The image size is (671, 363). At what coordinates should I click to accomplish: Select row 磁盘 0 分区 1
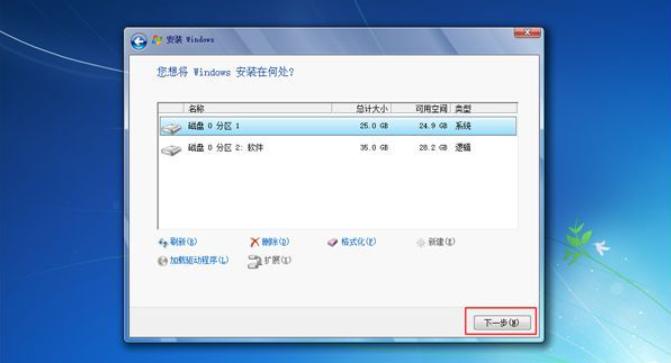click(338, 126)
